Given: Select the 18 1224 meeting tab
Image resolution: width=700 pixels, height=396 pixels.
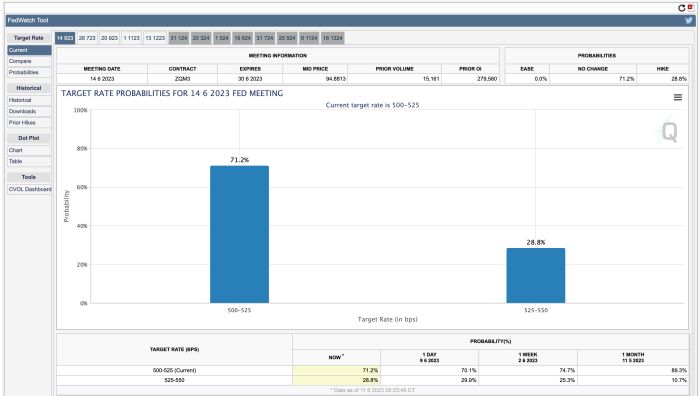Looking at the screenshot, I should [x=333, y=38].
